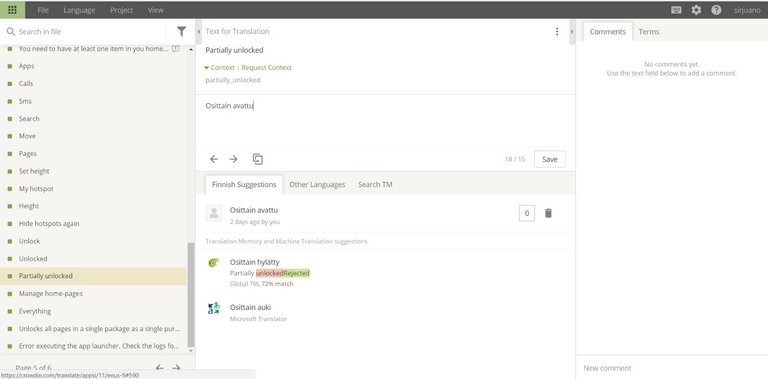Open the three-dot options menu

point(557,31)
